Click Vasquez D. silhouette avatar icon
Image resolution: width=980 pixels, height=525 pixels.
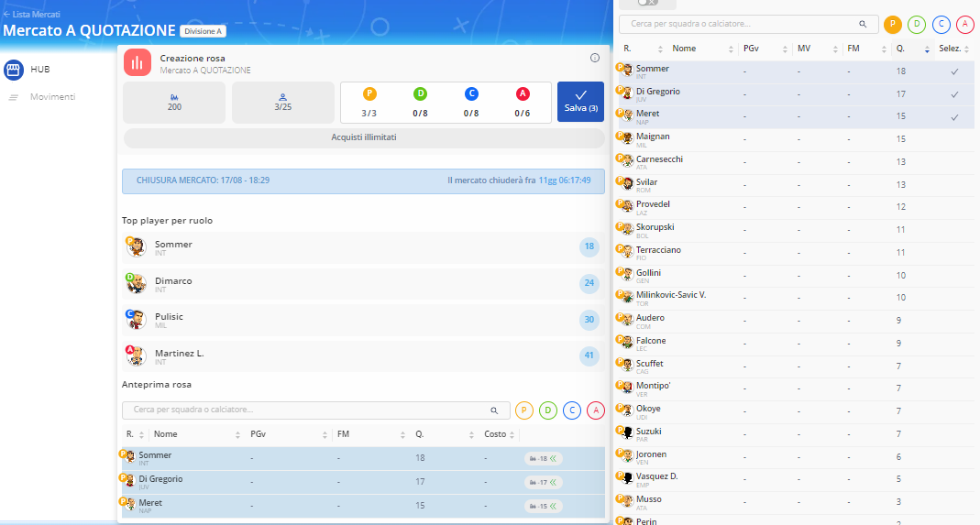tap(627, 479)
